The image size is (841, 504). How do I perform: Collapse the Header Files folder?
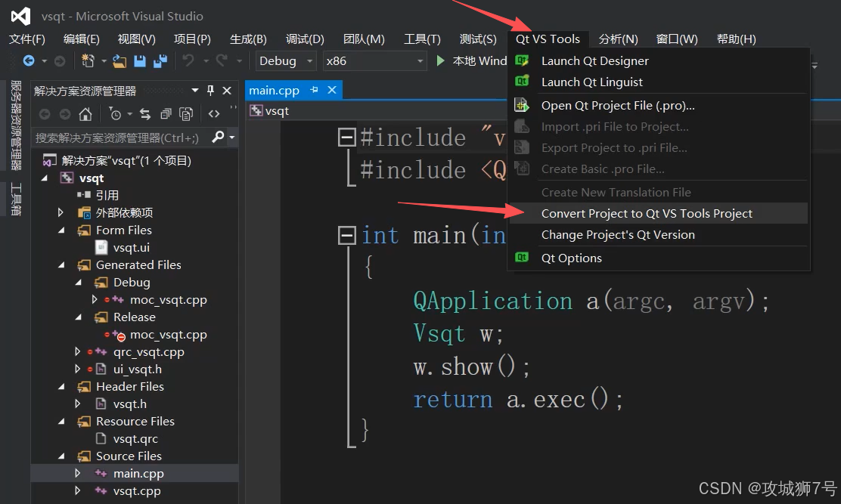click(x=61, y=387)
